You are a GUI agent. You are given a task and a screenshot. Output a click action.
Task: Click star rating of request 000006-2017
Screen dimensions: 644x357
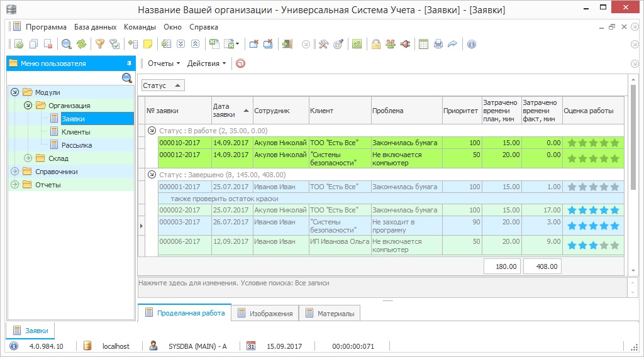(593, 245)
